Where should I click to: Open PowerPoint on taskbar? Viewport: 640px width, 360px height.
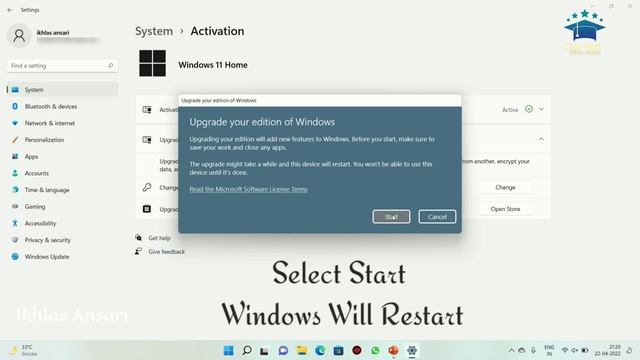(x=393, y=351)
